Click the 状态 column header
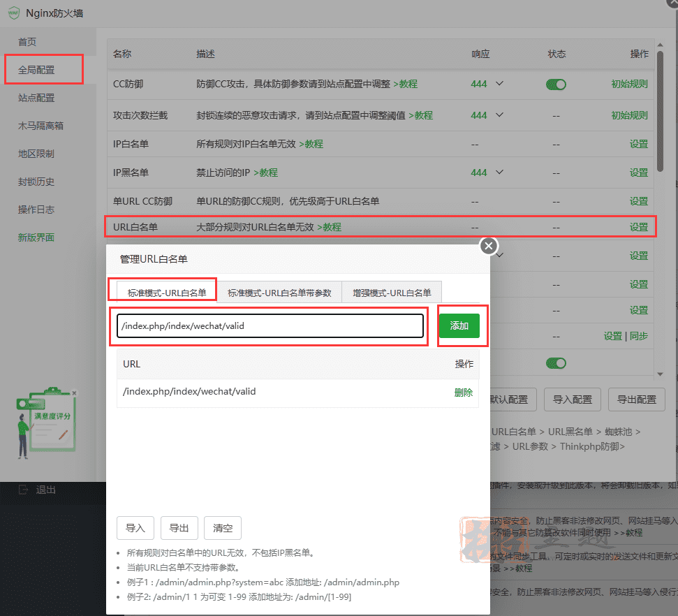 point(557,54)
